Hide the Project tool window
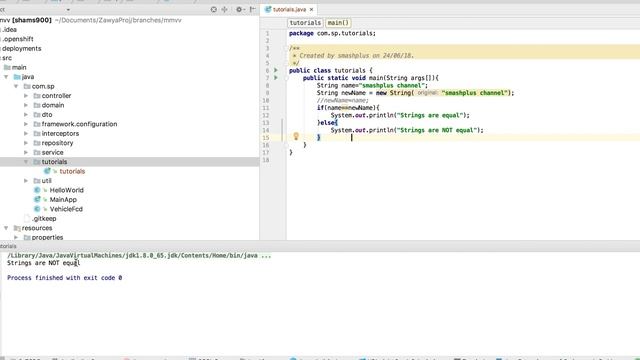The width and height of the screenshot is (640, 360). point(253,9)
